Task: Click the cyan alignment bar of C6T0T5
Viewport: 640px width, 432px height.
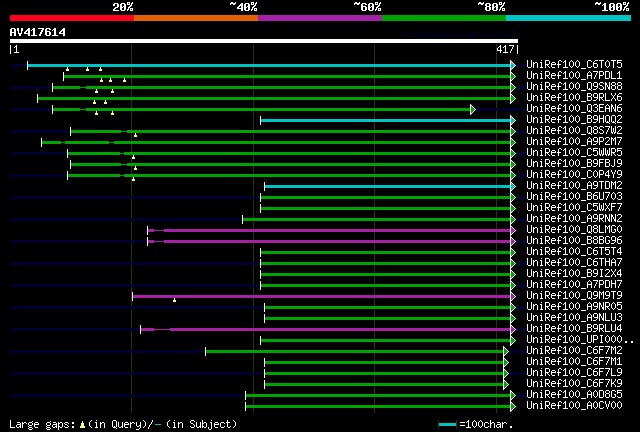Action: (269, 65)
